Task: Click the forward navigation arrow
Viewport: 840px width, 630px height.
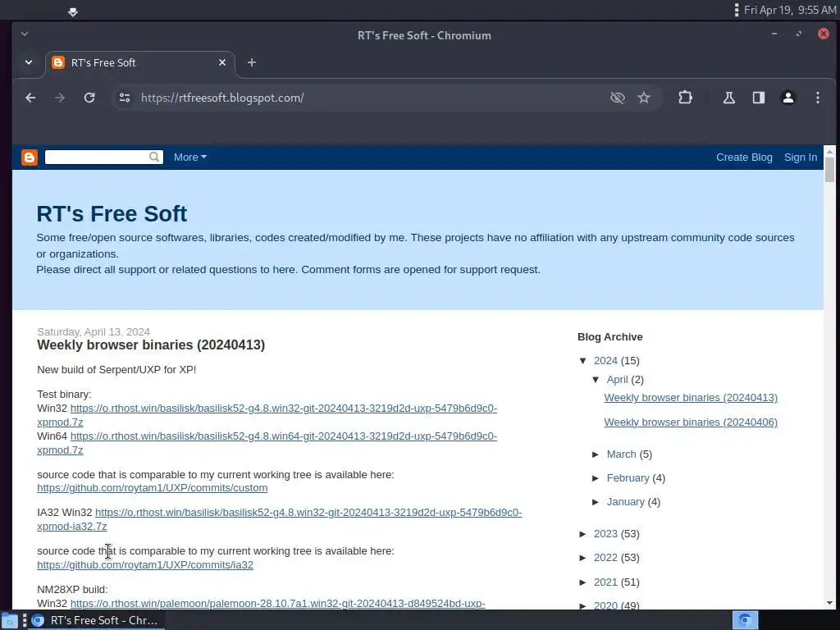Action: coord(59,98)
